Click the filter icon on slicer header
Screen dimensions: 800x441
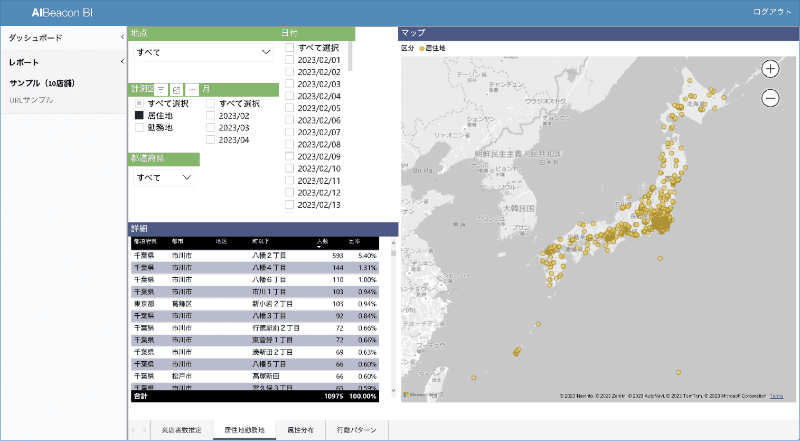pyautogui.click(x=161, y=90)
